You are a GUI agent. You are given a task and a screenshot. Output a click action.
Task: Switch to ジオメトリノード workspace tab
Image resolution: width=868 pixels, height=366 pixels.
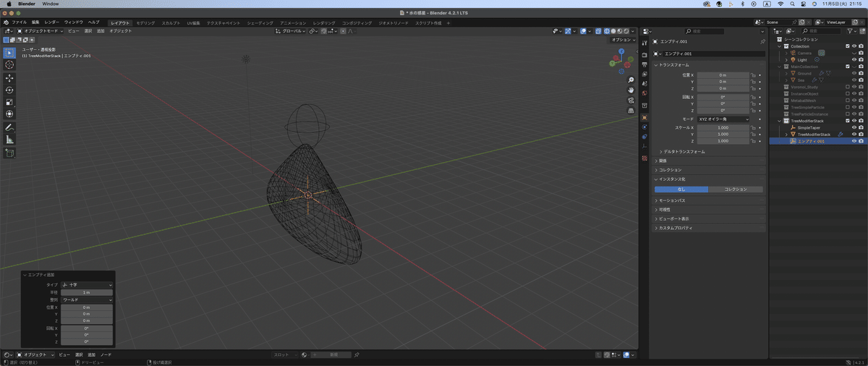point(394,22)
